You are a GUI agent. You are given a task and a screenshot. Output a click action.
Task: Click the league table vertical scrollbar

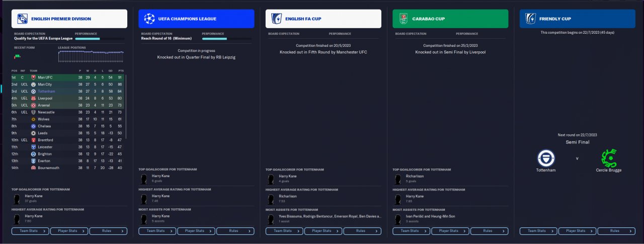tap(126, 107)
